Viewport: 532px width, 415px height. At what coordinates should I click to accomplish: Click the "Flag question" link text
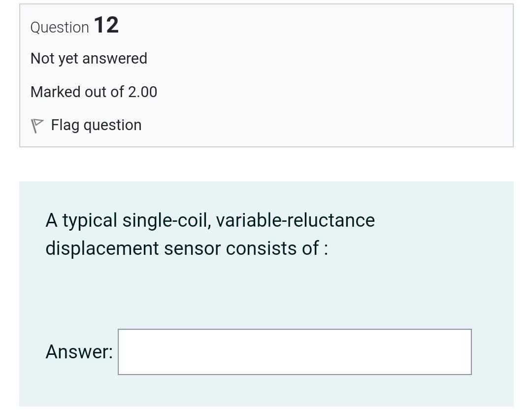pyautogui.click(x=96, y=125)
